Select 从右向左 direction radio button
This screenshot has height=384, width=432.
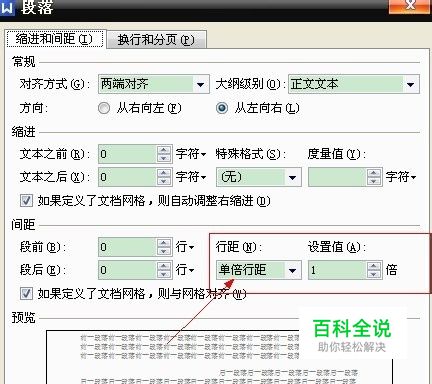[104, 108]
